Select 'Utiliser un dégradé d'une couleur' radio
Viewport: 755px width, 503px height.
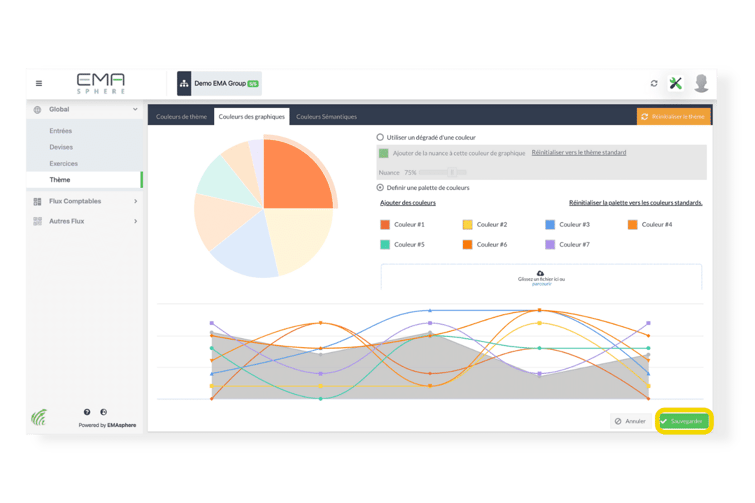380,137
